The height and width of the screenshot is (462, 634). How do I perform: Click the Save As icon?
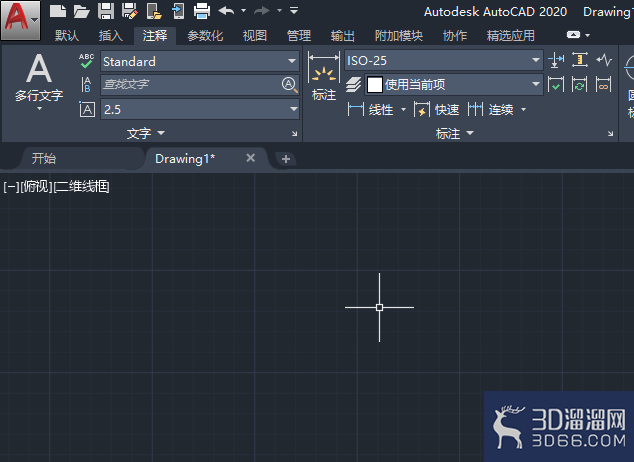coord(130,11)
